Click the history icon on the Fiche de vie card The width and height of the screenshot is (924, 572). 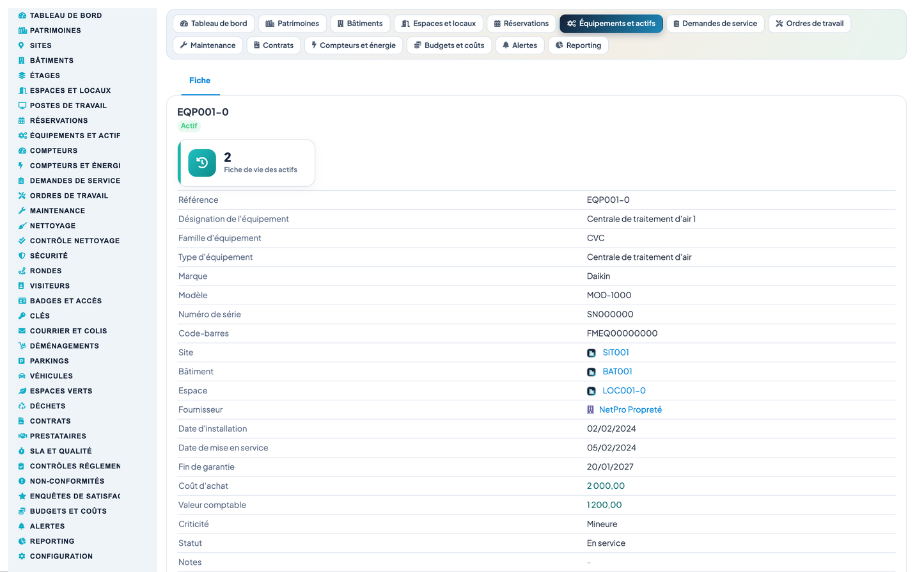point(202,163)
